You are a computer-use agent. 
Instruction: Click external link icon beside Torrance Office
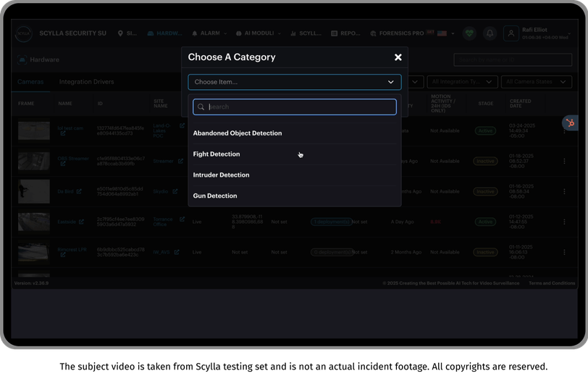[x=182, y=219]
